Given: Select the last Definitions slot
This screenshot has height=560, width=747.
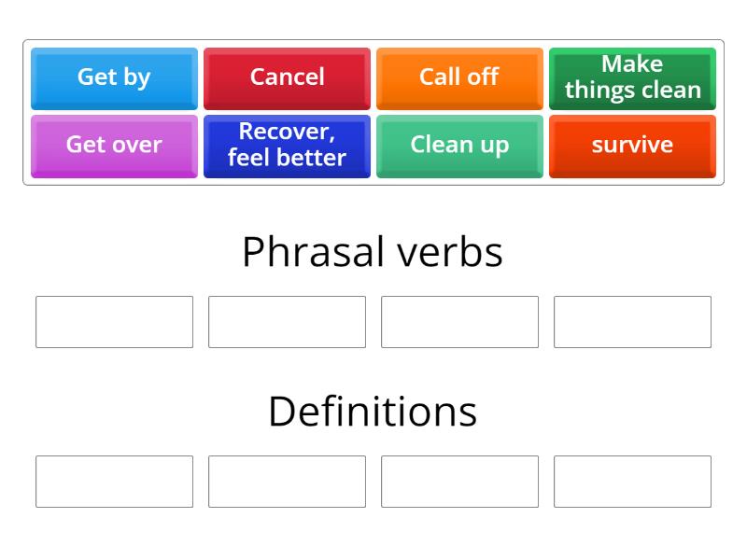Looking at the screenshot, I should pos(632,482).
